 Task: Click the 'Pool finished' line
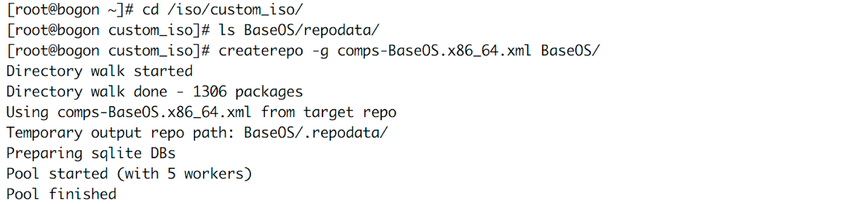[x=61, y=194]
